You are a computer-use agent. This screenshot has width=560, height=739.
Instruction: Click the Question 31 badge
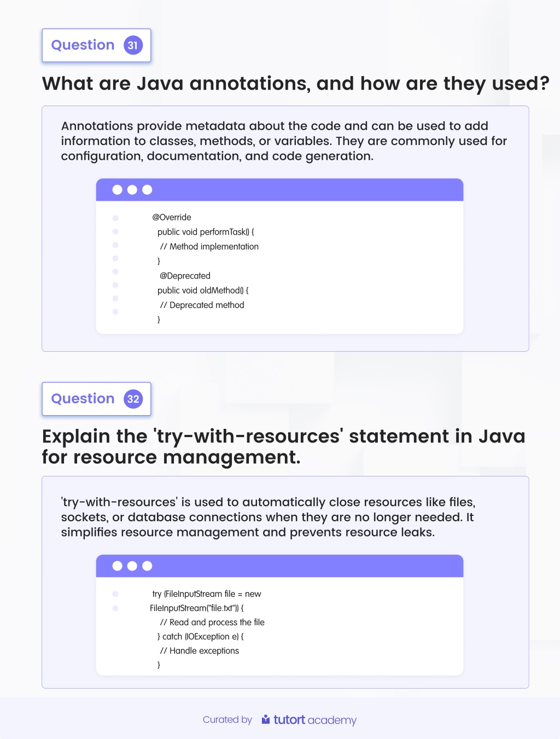(x=96, y=45)
